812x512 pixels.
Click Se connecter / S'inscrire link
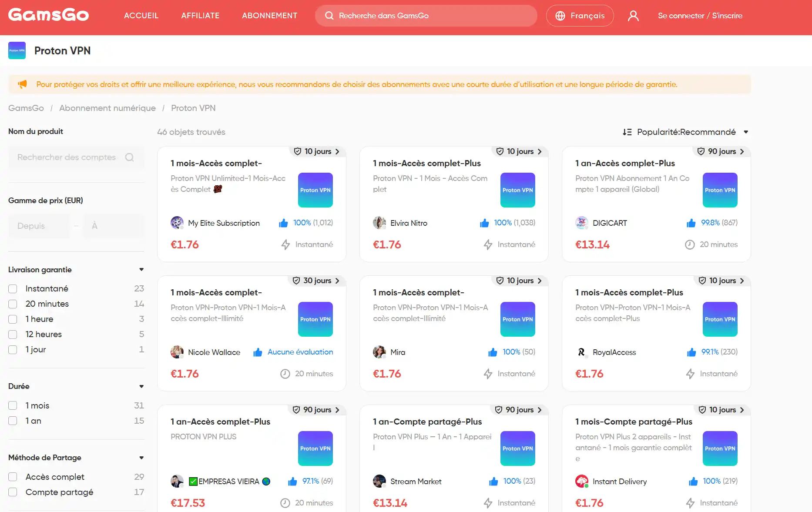(x=700, y=16)
